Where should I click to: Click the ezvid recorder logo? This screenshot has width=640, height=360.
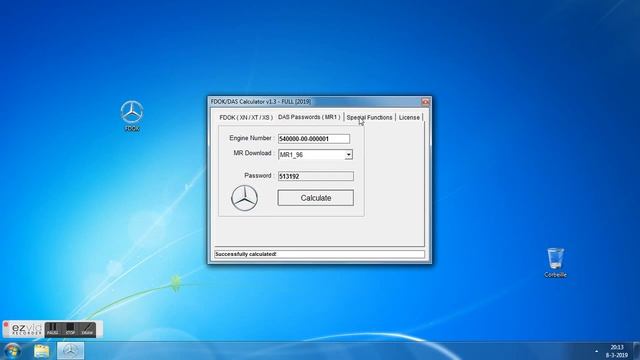[x=26, y=329]
